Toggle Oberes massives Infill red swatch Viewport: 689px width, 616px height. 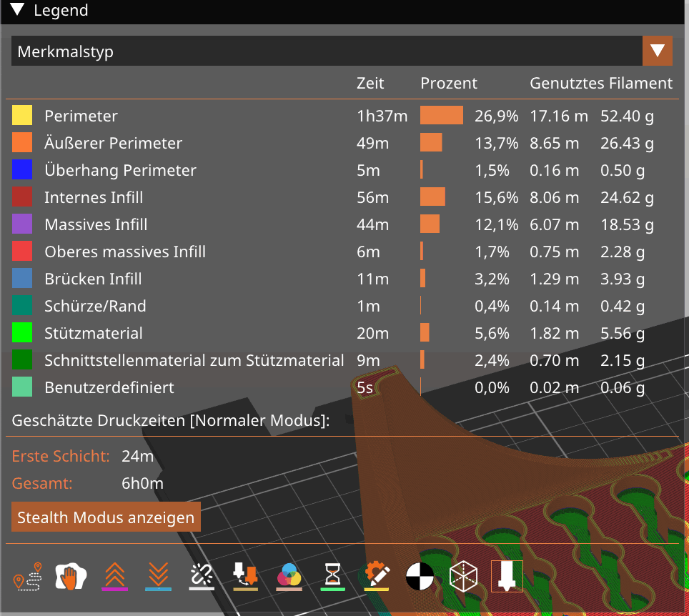pyautogui.click(x=22, y=252)
